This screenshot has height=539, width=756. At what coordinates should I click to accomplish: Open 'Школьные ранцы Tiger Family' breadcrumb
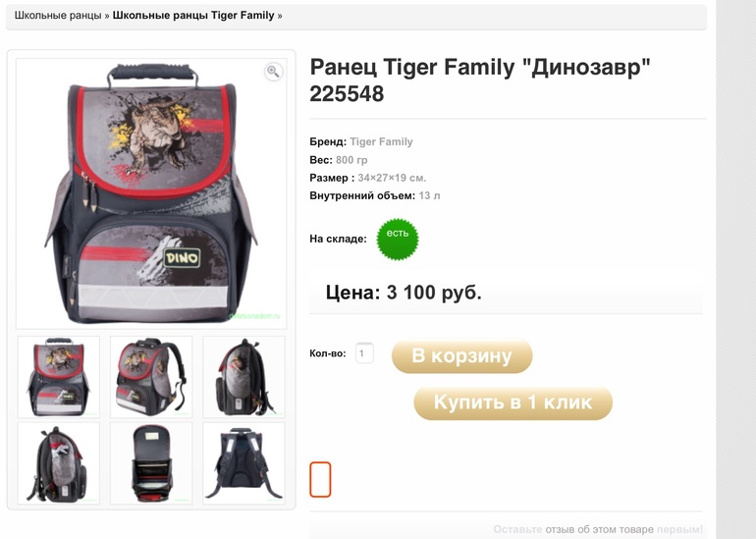[193, 16]
